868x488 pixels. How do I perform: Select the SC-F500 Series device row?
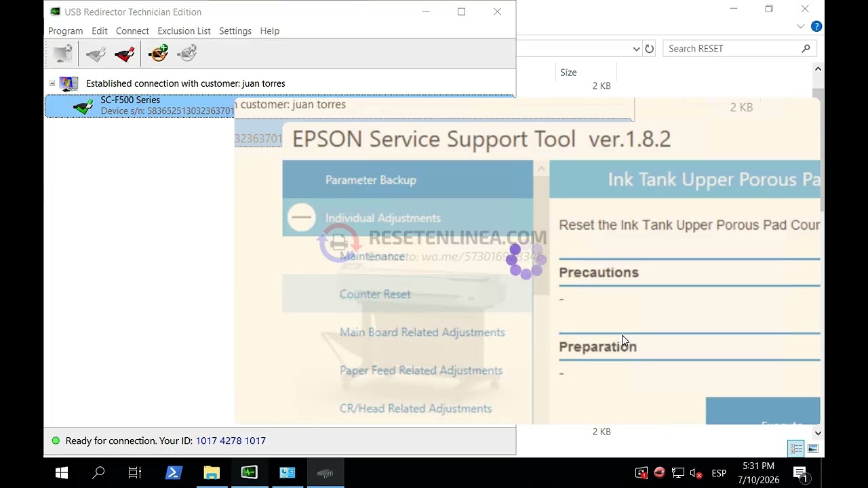click(140, 106)
